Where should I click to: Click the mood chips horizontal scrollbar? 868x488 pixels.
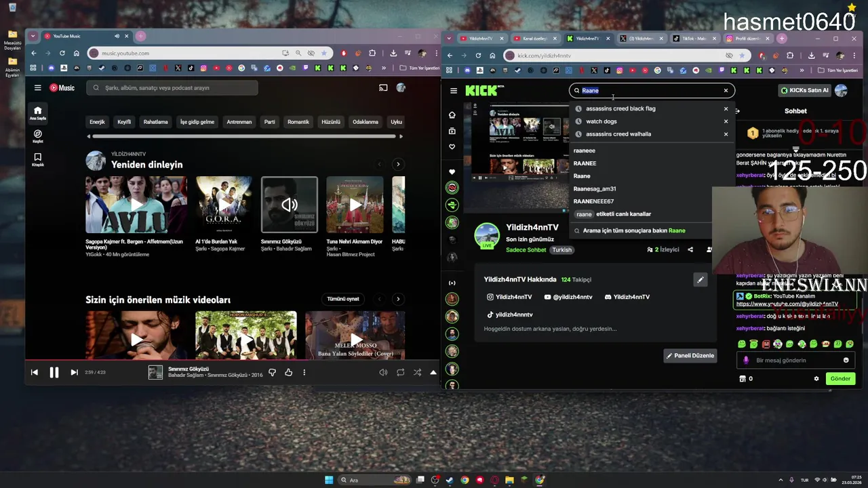pyautogui.click(x=243, y=136)
